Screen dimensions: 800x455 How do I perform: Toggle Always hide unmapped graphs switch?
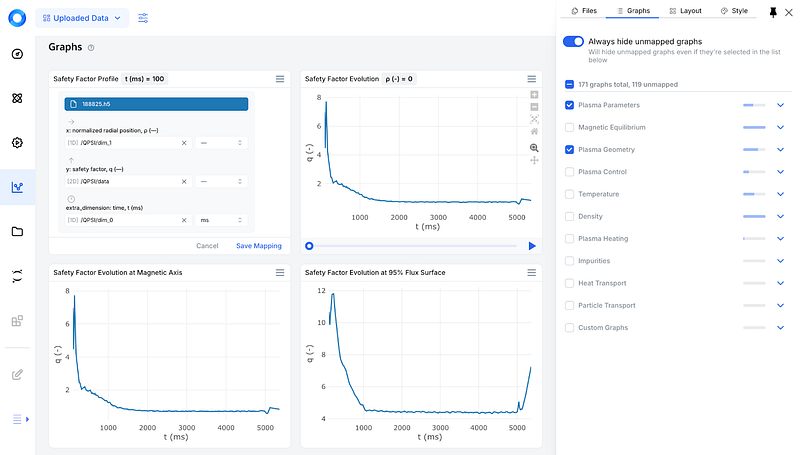573,41
